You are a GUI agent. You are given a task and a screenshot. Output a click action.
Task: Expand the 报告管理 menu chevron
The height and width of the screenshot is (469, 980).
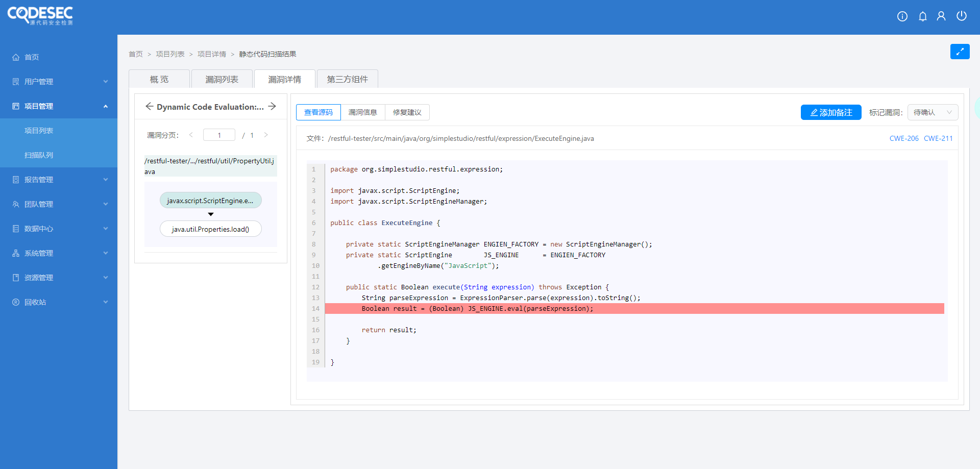click(106, 180)
